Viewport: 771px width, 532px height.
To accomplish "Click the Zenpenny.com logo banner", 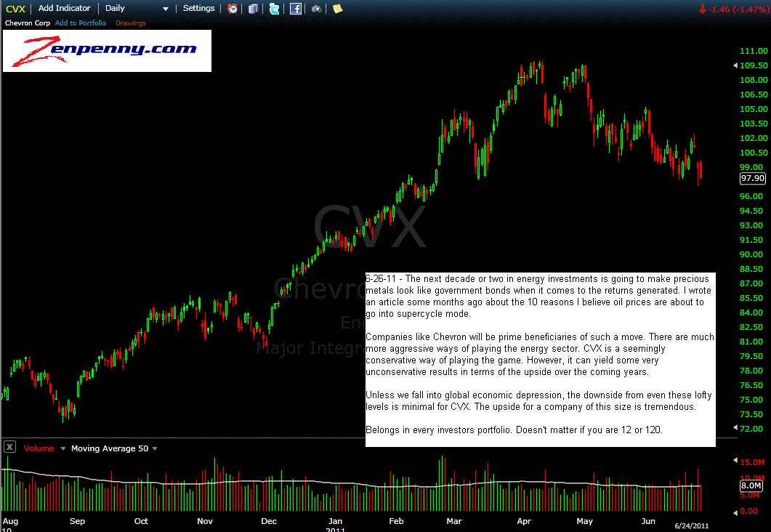I will coord(108,51).
